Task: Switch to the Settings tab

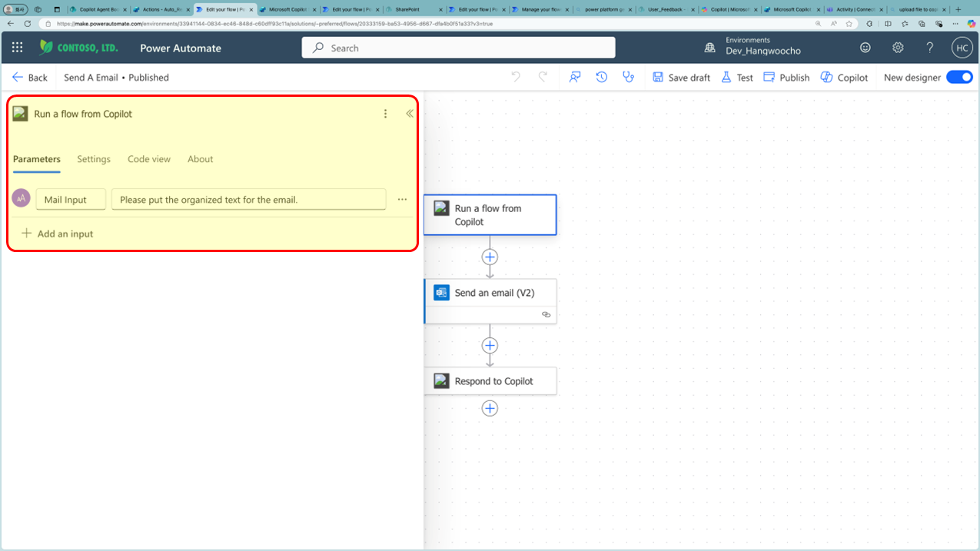Action: [x=94, y=159]
